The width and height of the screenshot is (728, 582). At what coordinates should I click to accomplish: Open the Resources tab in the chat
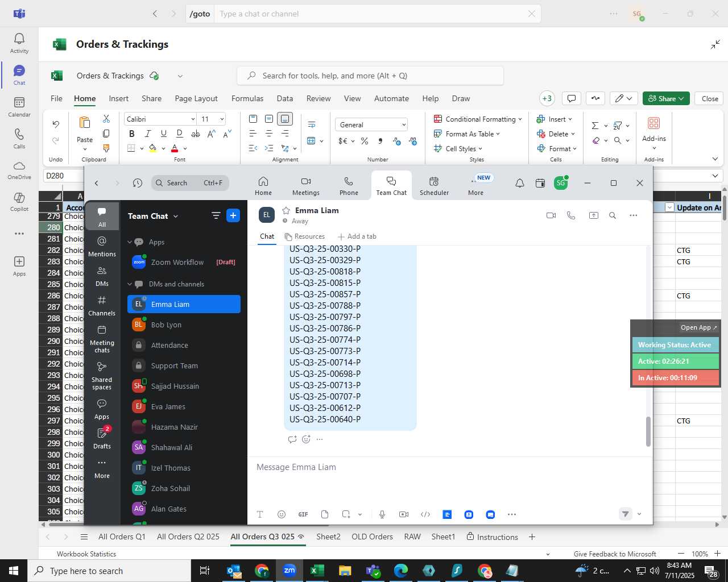(305, 236)
